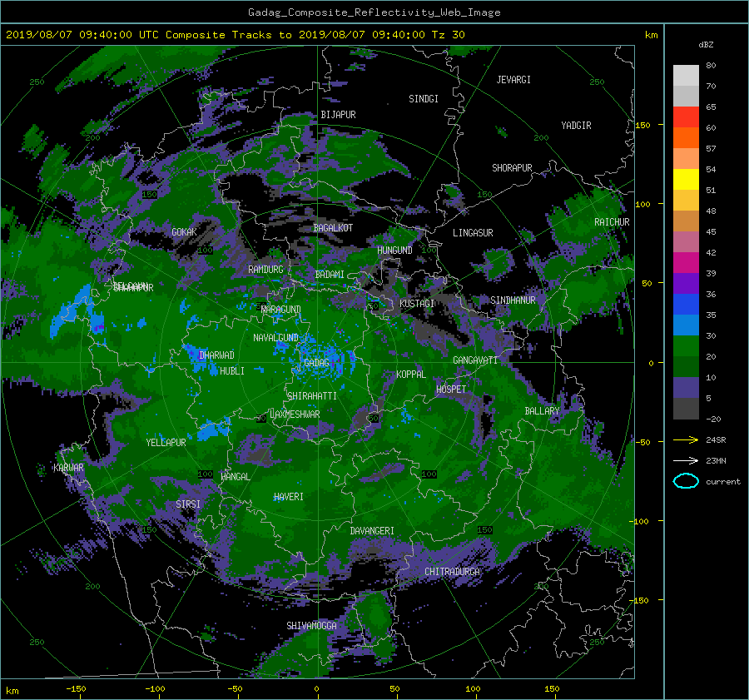Click the GANGAVATI city label
The height and width of the screenshot is (700, 749).
pos(475,360)
